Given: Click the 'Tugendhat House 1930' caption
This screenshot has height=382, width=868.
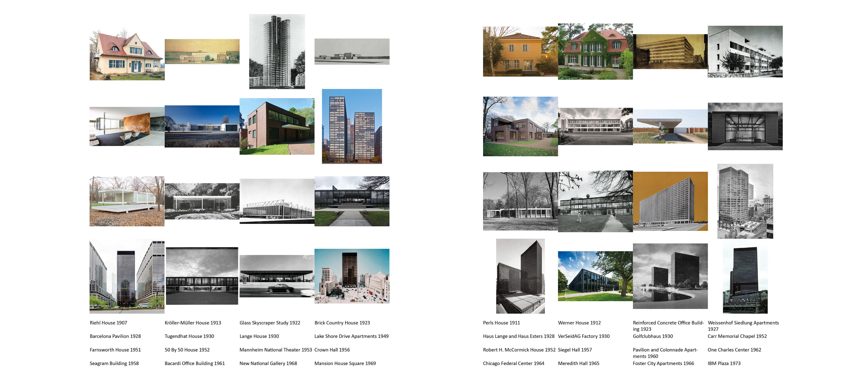Looking at the screenshot, I should [189, 336].
